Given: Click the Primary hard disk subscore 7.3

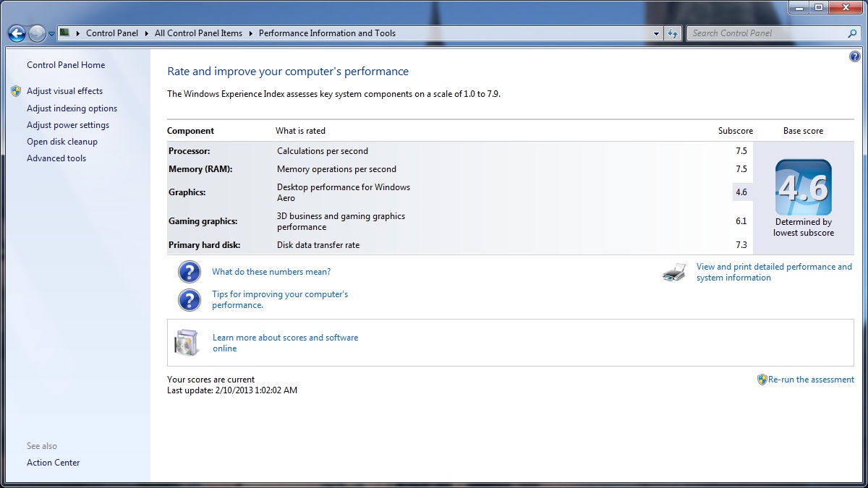Looking at the screenshot, I should click(x=741, y=245).
